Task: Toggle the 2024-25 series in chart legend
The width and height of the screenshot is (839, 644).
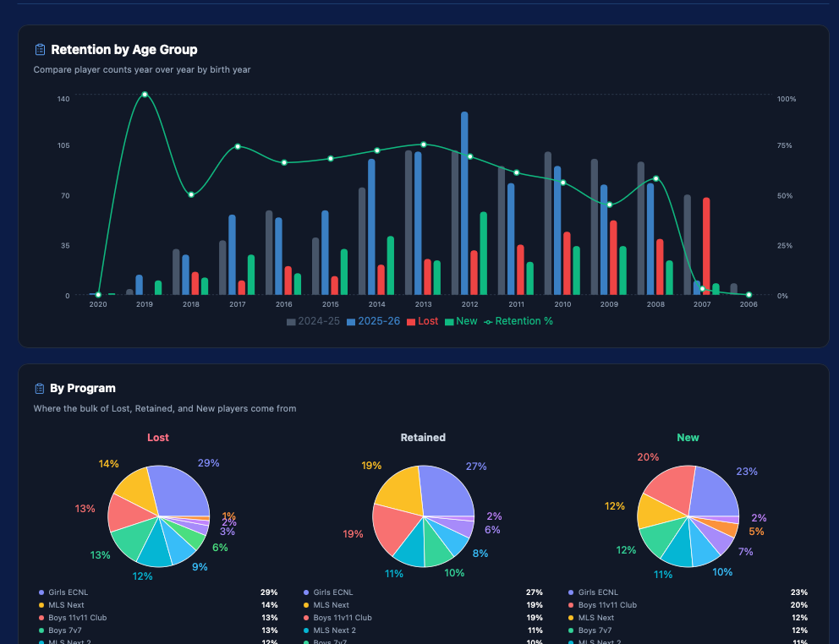Action: [313, 321]
